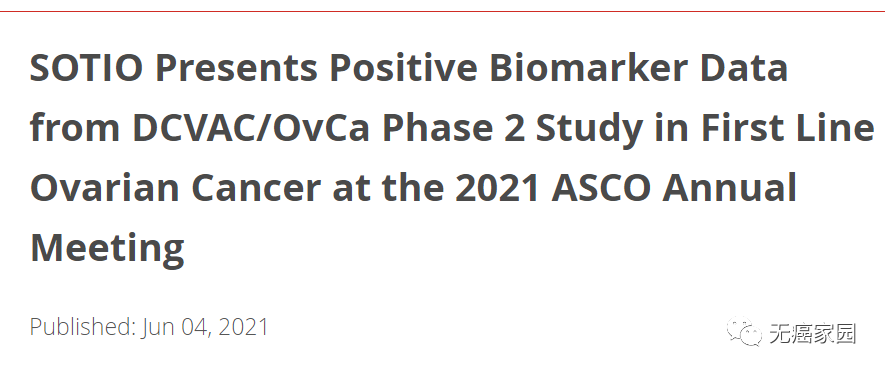Click the year 2021 in the headline
This screenshot has width=885, height=372.
point(497,188)
